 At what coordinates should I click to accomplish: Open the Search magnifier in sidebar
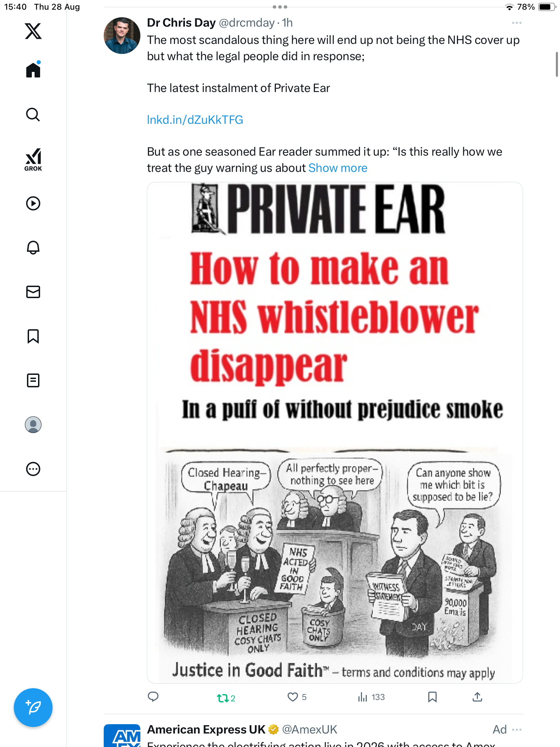[x=33, y=114]
